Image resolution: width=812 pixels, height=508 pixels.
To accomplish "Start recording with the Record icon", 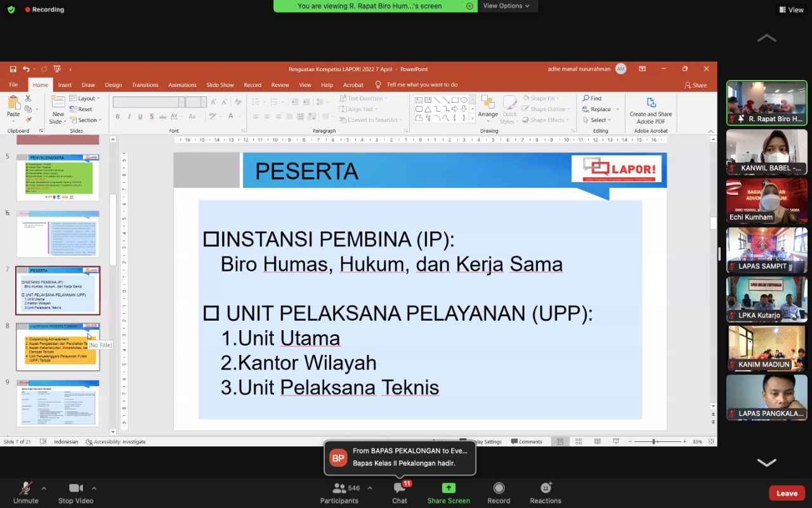I will (x=499, y=488).
